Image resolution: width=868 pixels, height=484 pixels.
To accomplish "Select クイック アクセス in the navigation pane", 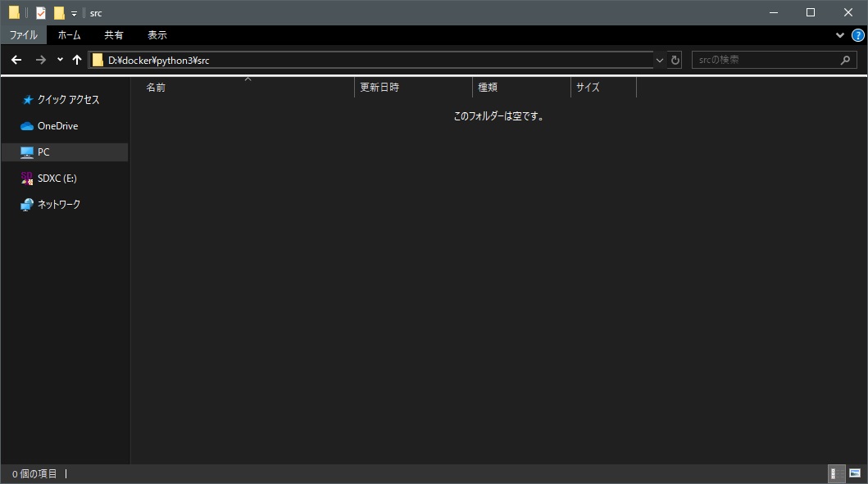I will [x=69, y=99].
